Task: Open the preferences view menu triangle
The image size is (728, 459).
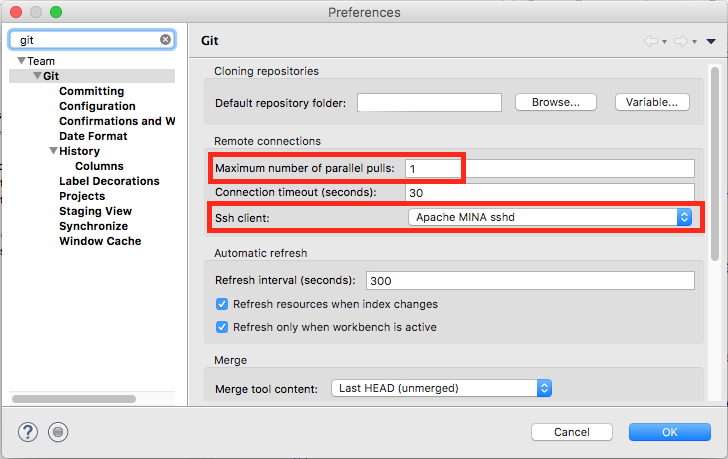Action: pos(711,41)
